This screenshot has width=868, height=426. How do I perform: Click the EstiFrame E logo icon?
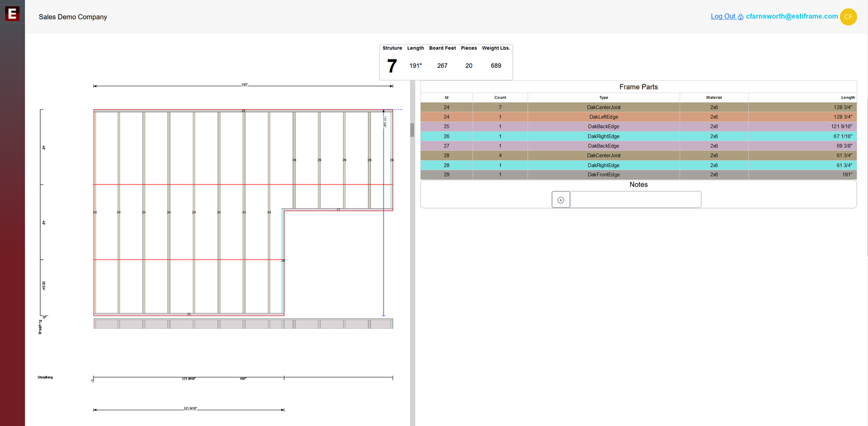click(12, 14)
